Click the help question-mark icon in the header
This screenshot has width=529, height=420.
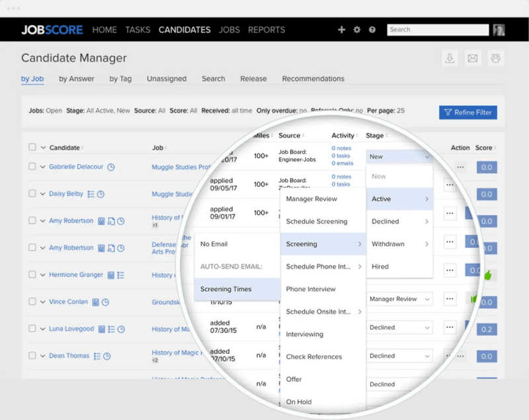point(372,30)
